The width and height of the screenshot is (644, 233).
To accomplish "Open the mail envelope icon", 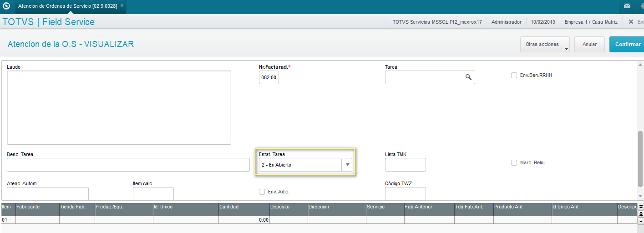I will [x=627, y=6].
